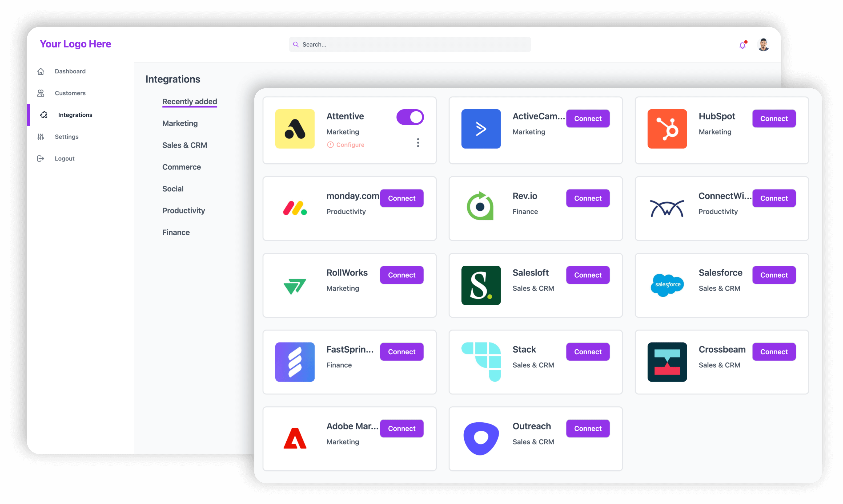
Task: Click the Customers people icon
Action: 41,93
